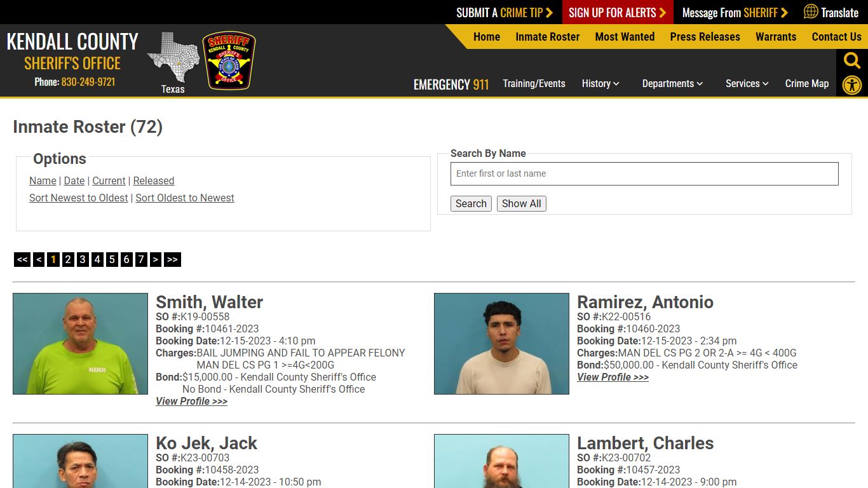
Task: View Profile for Walter Smith
Action: point(191,401)
